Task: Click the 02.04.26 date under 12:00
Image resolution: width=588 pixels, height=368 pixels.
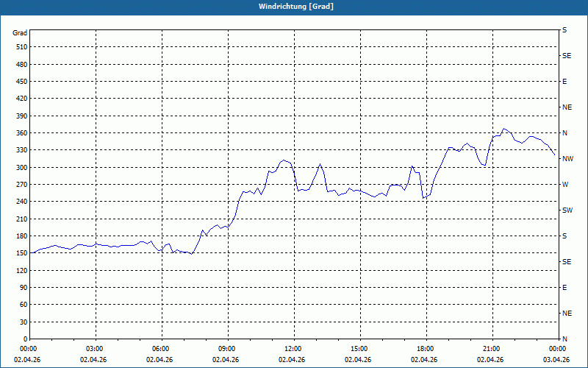Action: (292, 360)
